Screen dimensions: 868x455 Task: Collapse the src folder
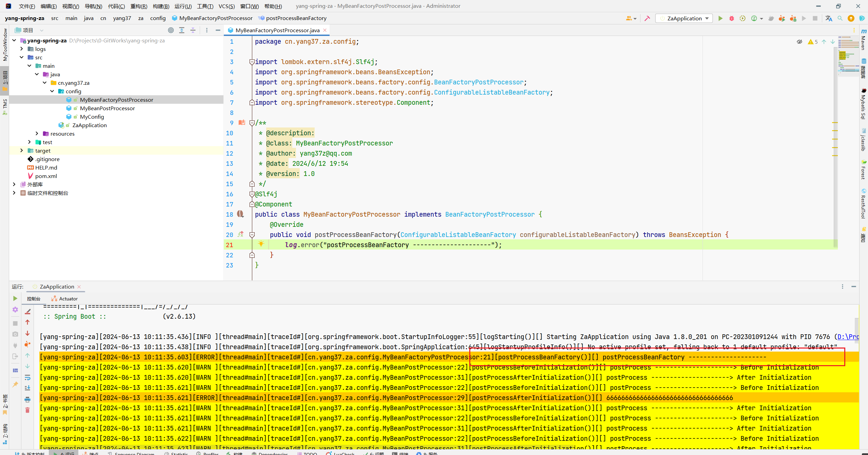pos(22,57)
